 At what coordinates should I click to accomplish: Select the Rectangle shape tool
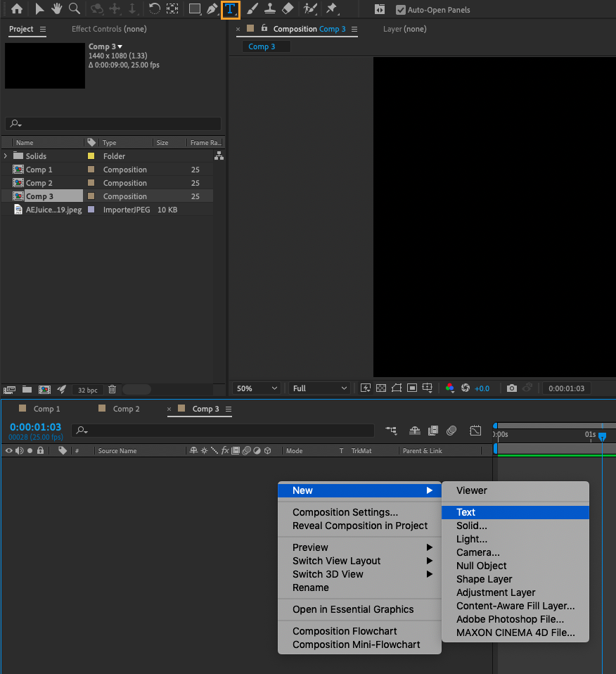coord(195,8)
